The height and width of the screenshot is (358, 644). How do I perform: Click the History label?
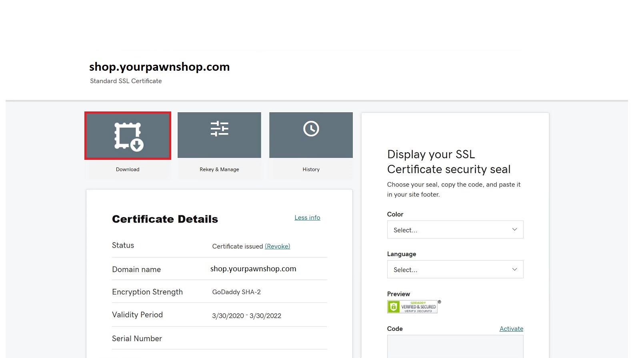[x=311, y=169]
